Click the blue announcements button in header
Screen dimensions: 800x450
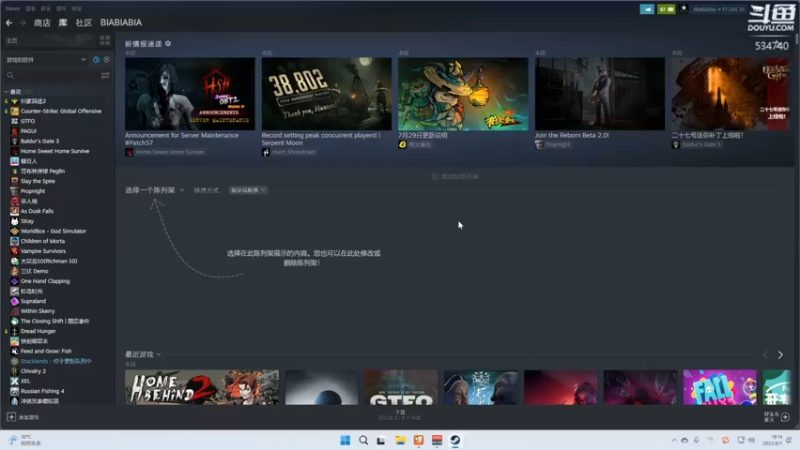[647, 9]
